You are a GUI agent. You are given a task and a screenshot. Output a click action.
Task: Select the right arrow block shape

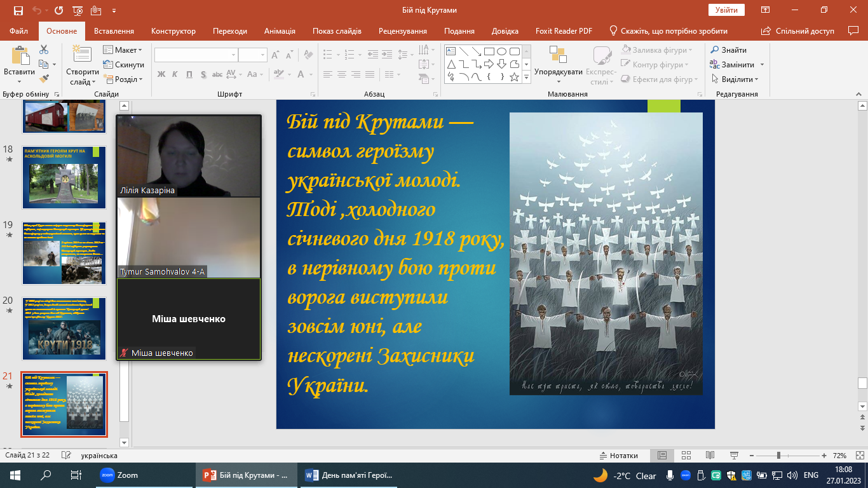[489, 64]
